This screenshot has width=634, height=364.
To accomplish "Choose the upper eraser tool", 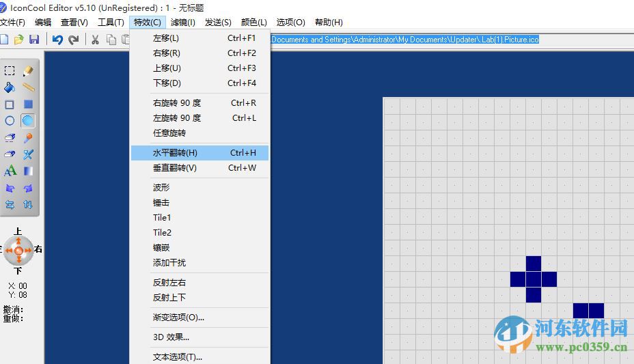I will (10, 138).
